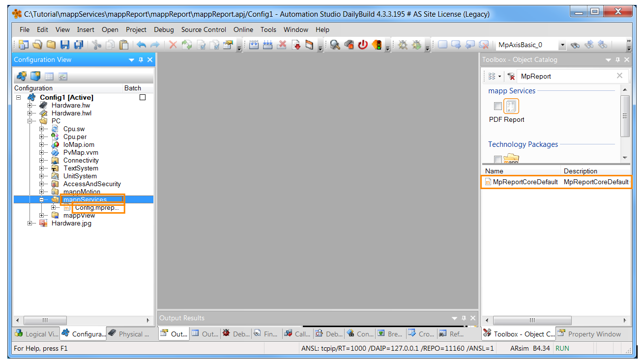Expand the mappMotion node

pyautogui.click(x=42, y=192)
